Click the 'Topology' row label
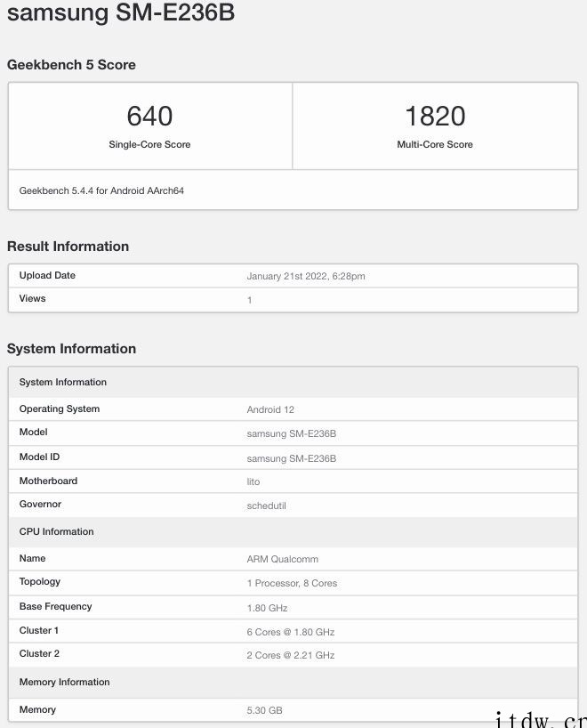 pos(40,582)
